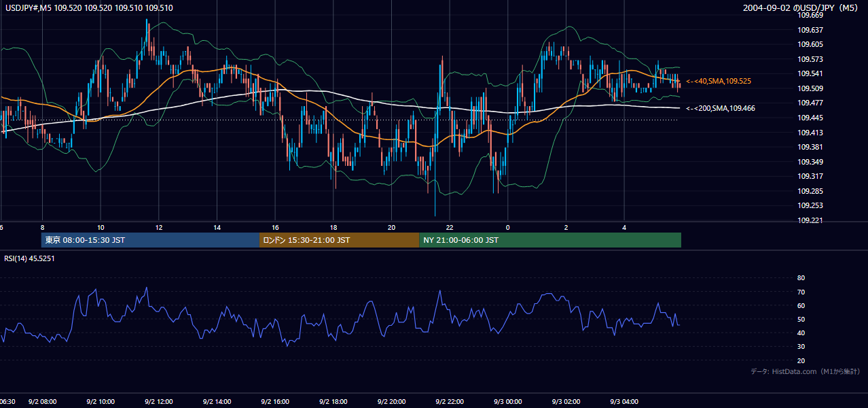Click the HistData.com data source credit
868x408 pixels.
[x=806, y=371]
